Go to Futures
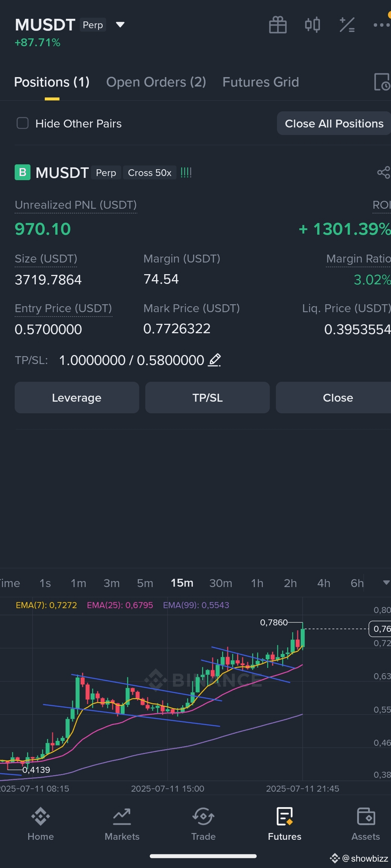Screen dimensions: 391x868 click(x=285, y=824)
